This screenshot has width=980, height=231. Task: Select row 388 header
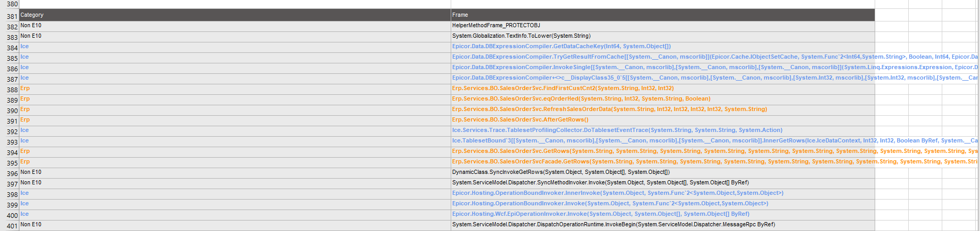[9, 90]
